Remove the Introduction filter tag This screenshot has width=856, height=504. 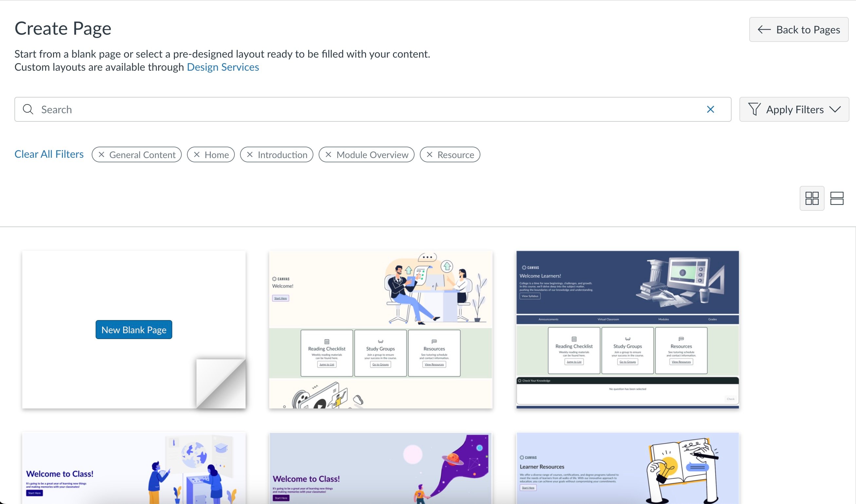click(250, 154)
